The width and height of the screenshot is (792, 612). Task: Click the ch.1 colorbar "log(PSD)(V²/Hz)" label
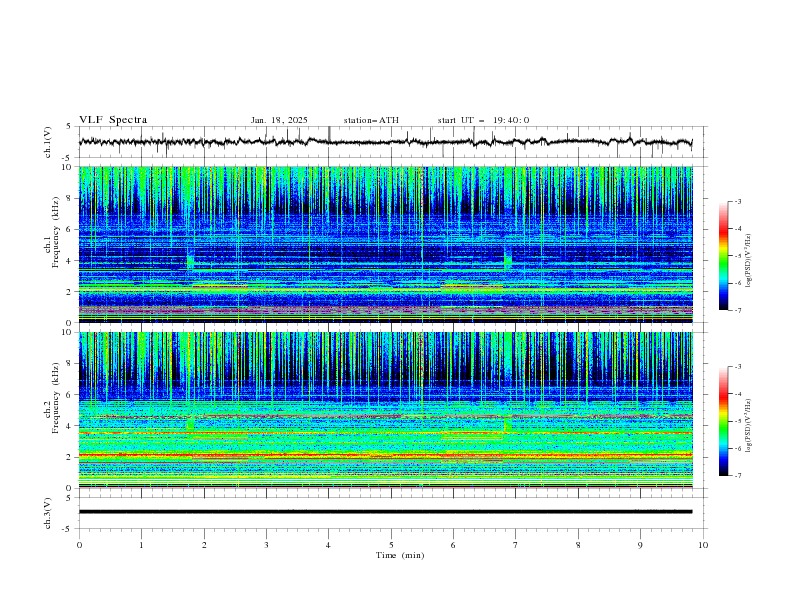pos(749,261)
